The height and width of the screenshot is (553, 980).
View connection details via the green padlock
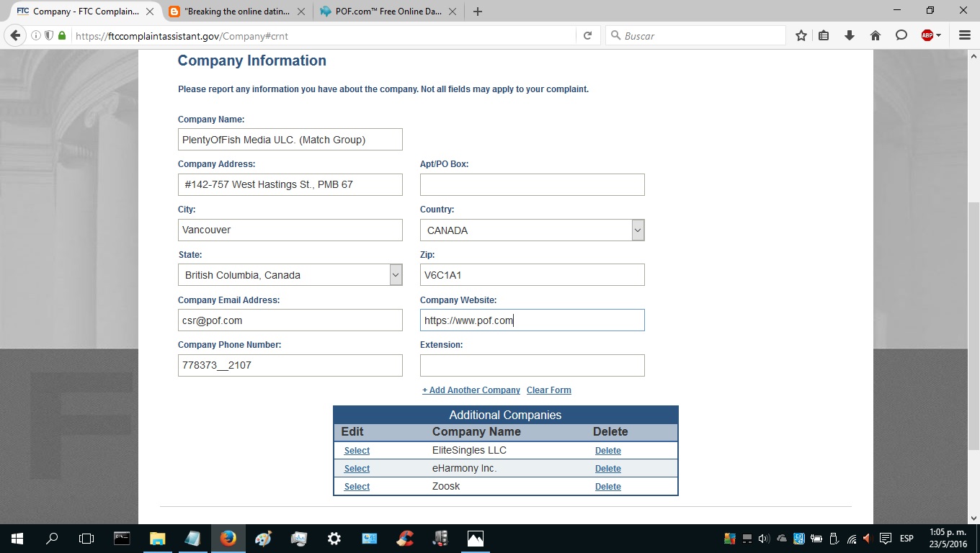[x=62, y=36]
